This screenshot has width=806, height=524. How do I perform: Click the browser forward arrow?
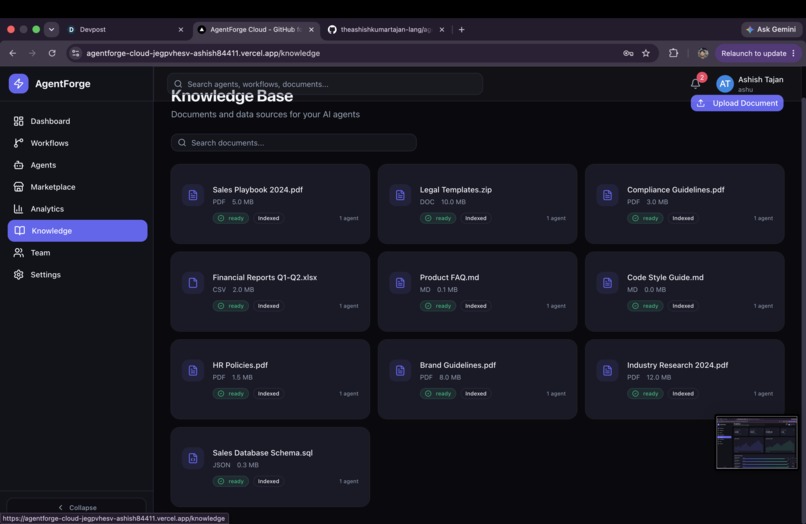click(x=32, y=53)
